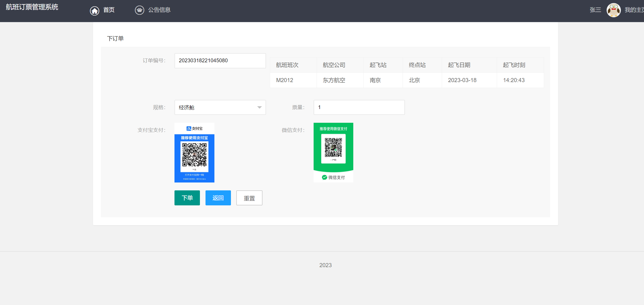The height and width of the screenshot is (305, 644).
Task: Click the 票量 field label
Action: (x=298, y=108)
